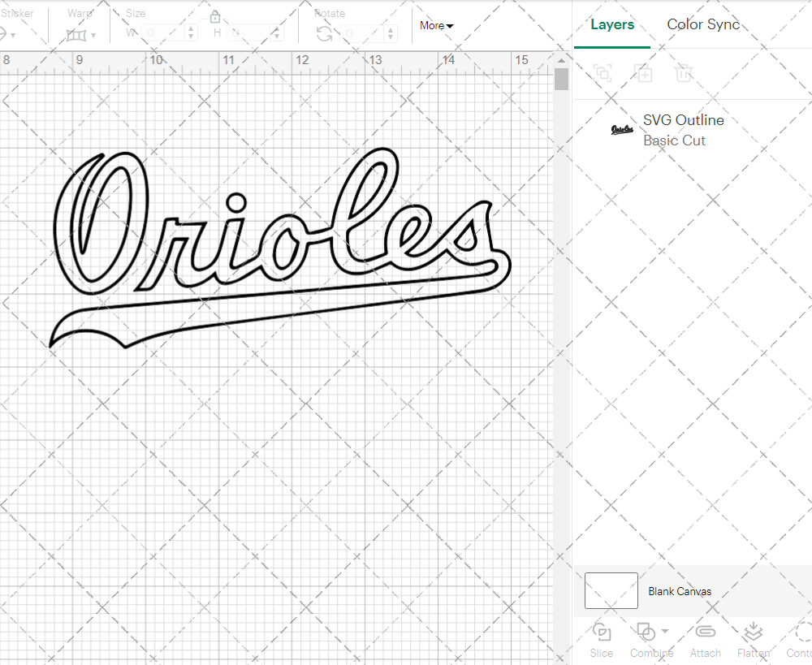Click the Attach paperclip icon
The image size is (812, 665).
(706, 633)
